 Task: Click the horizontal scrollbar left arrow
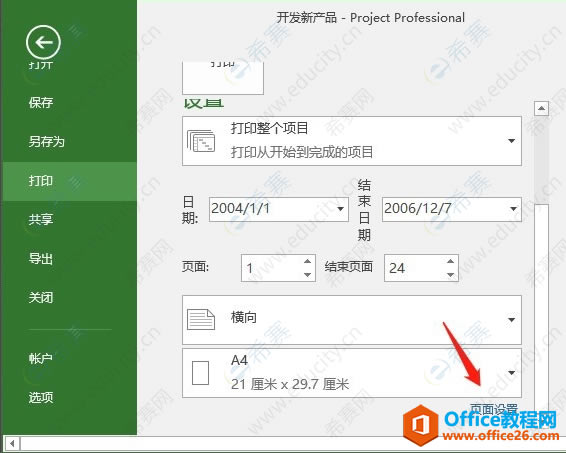[x=12, y=443]
